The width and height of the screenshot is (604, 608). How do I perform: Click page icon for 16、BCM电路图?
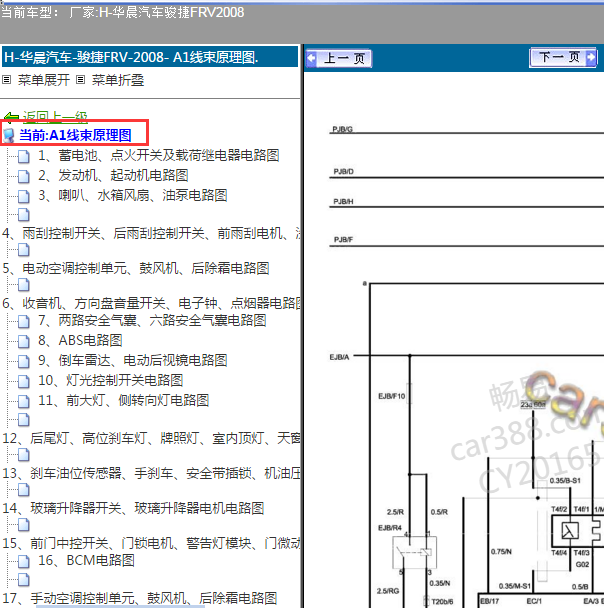(x=24, y=561)
